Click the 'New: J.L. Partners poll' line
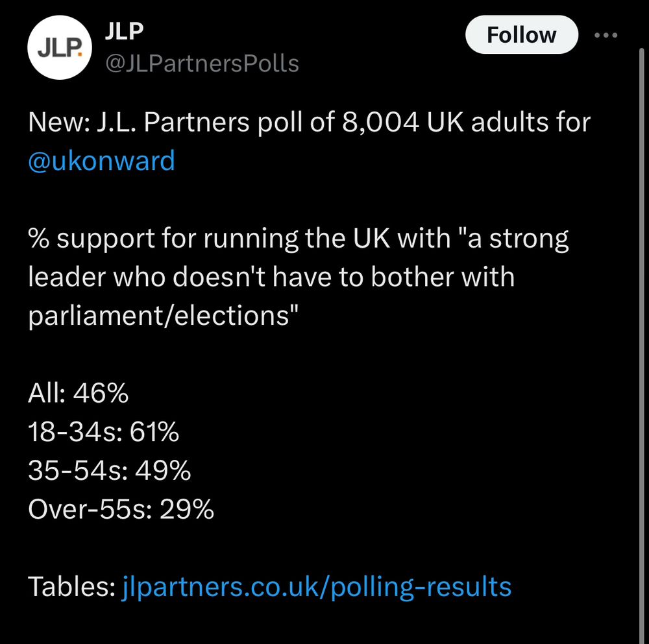The width and height of the screenshot is (649, 644). [309, 122]
